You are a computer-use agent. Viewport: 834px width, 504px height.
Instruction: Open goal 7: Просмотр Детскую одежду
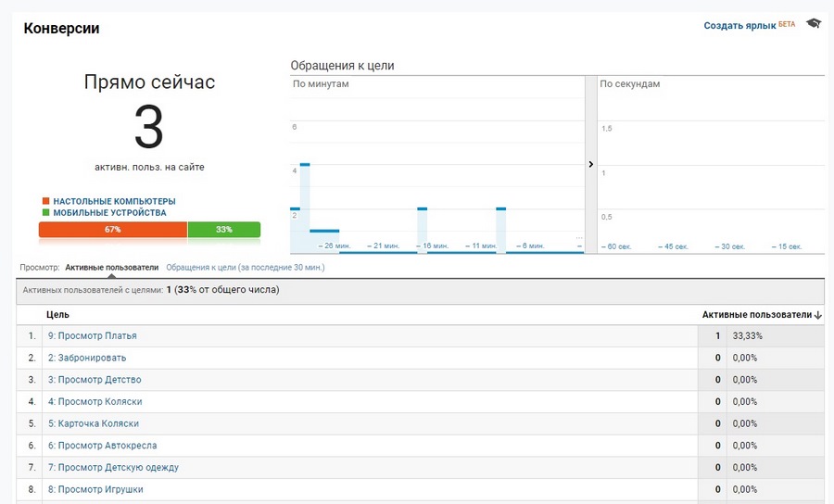(x=113, y=467)
